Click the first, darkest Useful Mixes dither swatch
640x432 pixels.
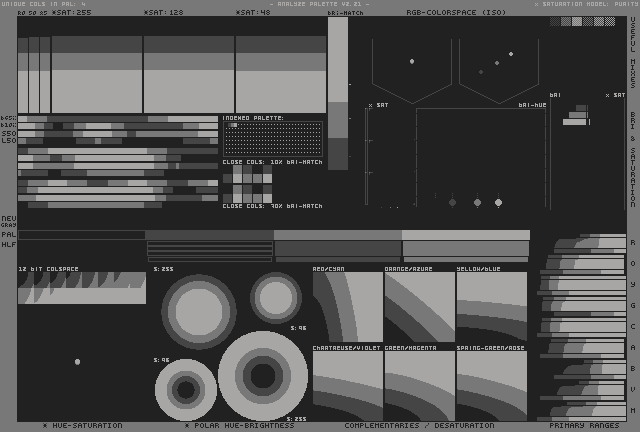tap(555, 21)
